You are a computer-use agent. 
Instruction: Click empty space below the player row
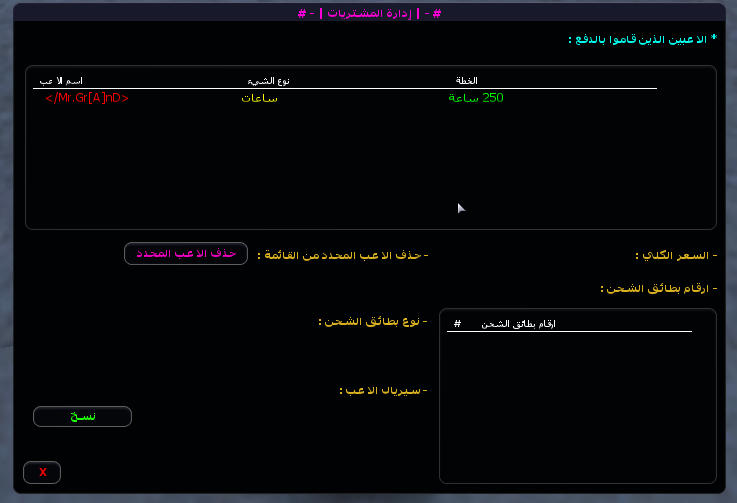[x=300, y=170]
